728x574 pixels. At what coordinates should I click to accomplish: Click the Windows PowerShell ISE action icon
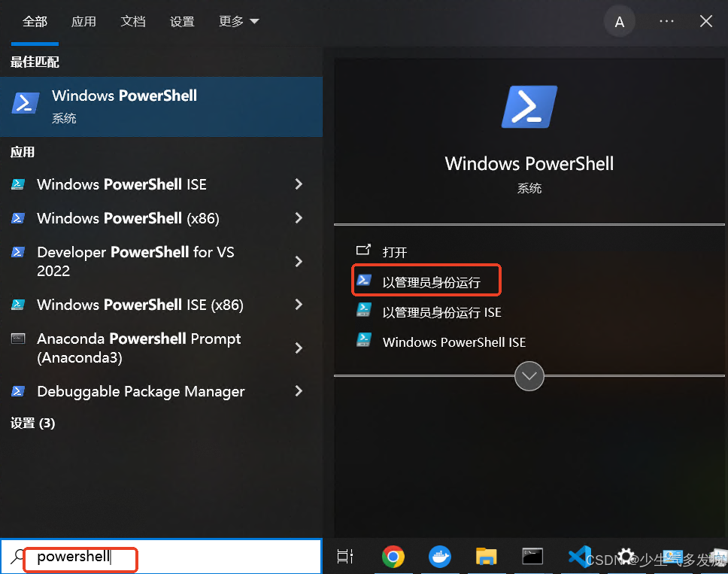tap(363, 339)
